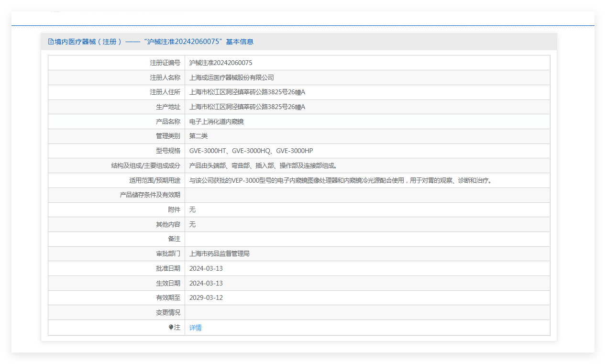Select registration number value 沪械注准20242060075

coord(220,63)
